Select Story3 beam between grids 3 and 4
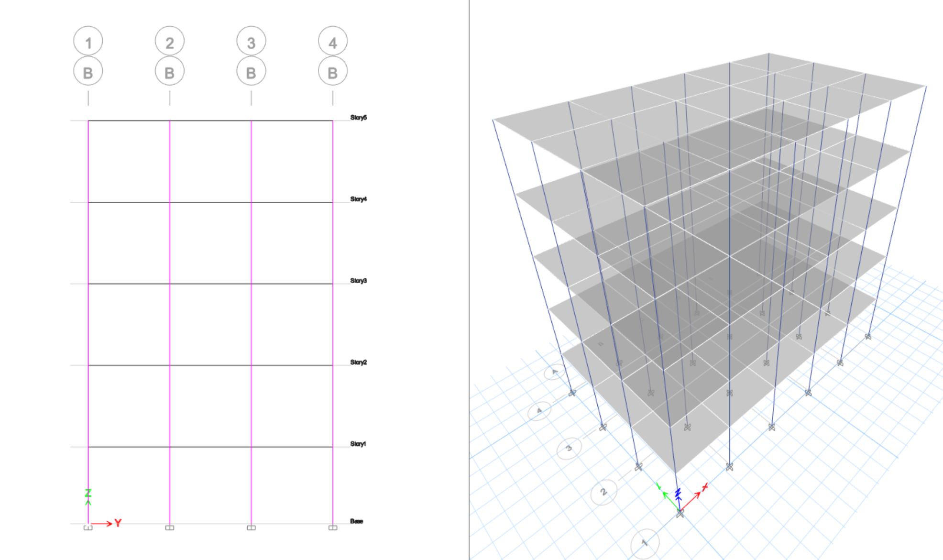This screenshot has height=560, width=943. (x=292, y=284)
